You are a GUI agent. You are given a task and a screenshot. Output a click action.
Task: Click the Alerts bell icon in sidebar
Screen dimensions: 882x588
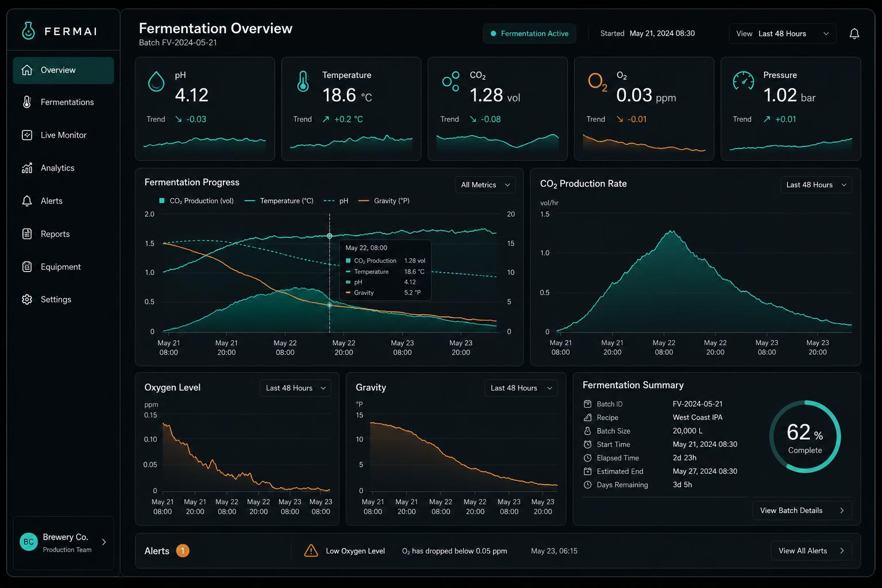coord(27,201)
